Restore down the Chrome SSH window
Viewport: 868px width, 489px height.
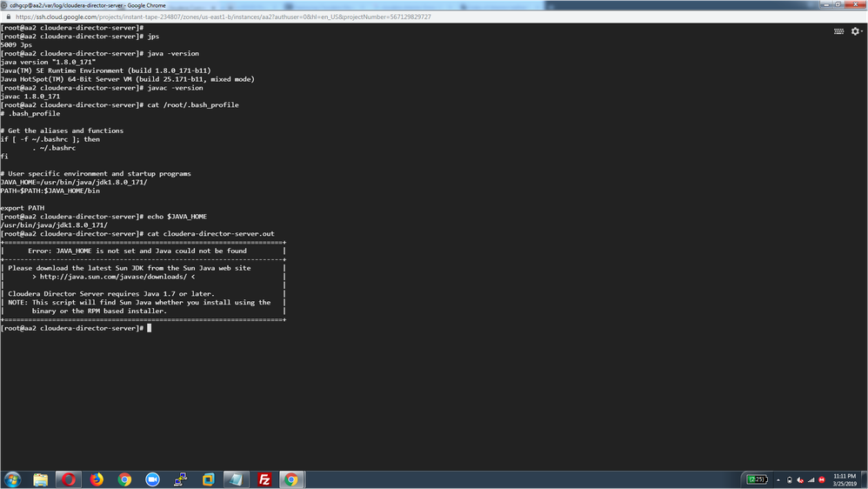tap(838, 4)
